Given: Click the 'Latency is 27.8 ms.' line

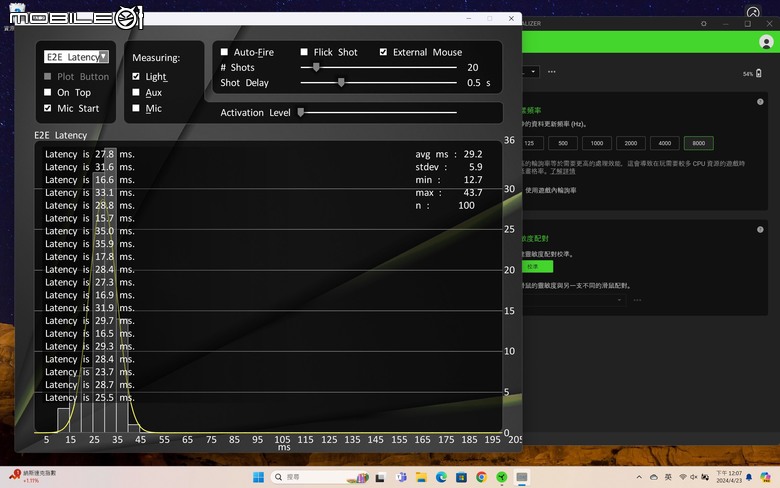Looking at the screenshot, I should coord(90,154).
